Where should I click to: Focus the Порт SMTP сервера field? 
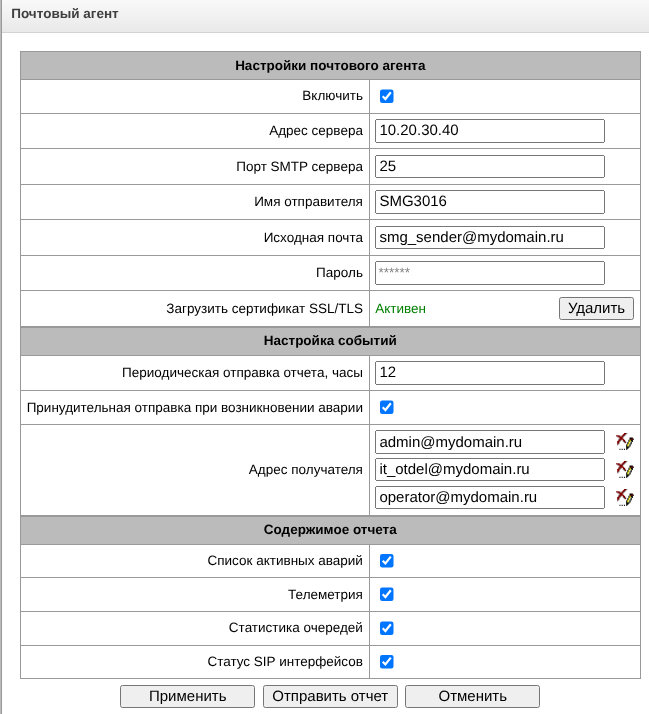490,166
